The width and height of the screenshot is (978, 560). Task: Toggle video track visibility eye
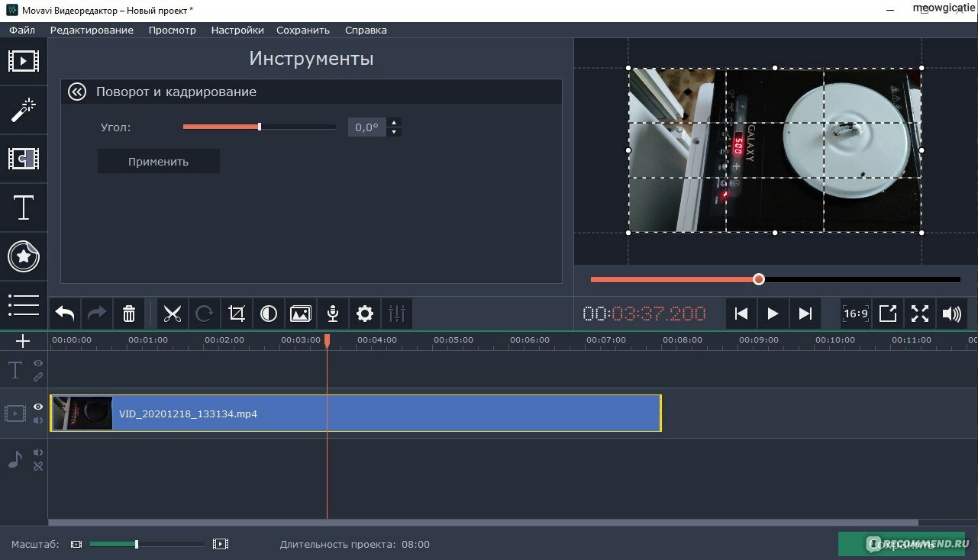38,407
